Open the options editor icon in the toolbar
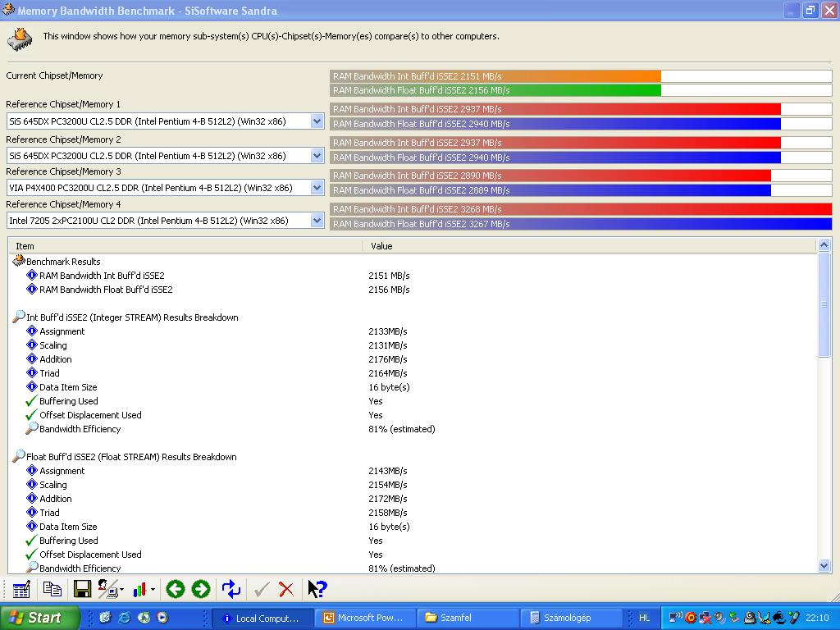The height and width of the screenshot is (630, 840). click(21, 589)
